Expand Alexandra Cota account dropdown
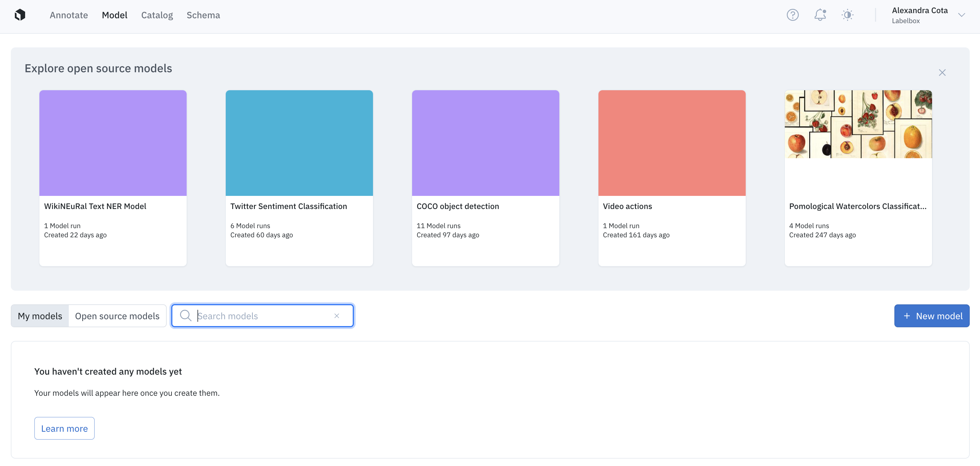Image resolution: width=980 pixels, height=466 pixels. pyautogui.click(x=961, y=15)
